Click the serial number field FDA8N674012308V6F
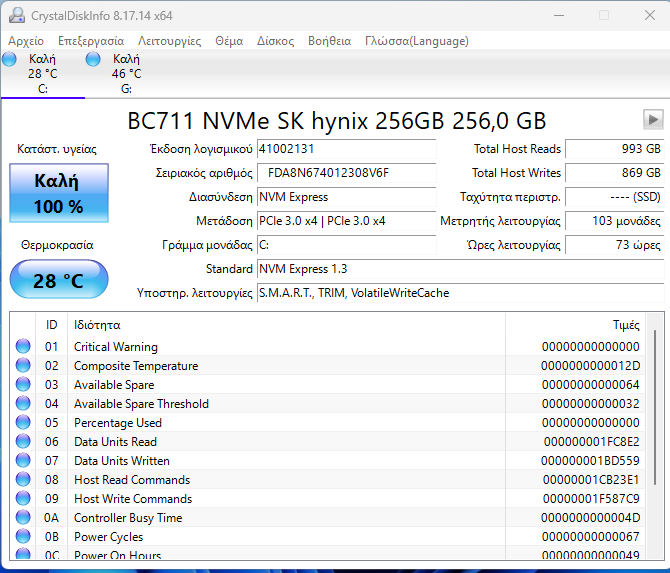The height and width of the screenshot is (573, 670). [x=347, y=173]
